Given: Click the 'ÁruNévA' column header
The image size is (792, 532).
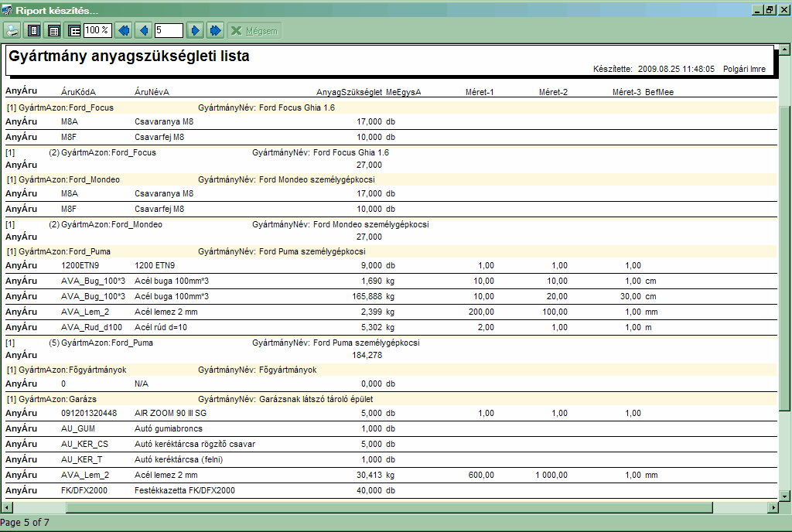Looking at the screenshot, I should click(152, 92).
